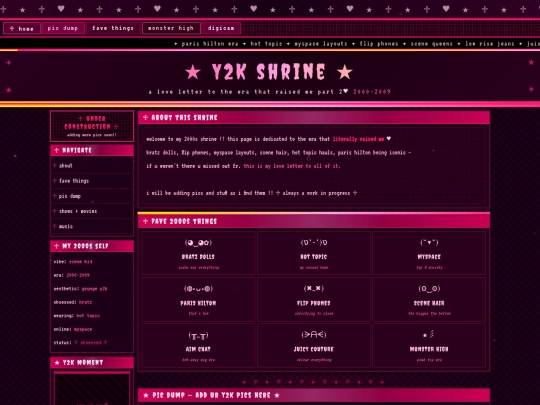Open the fave things tab in the top bar
Viewport: 540px width, 405px height.
tap(113, 28)
